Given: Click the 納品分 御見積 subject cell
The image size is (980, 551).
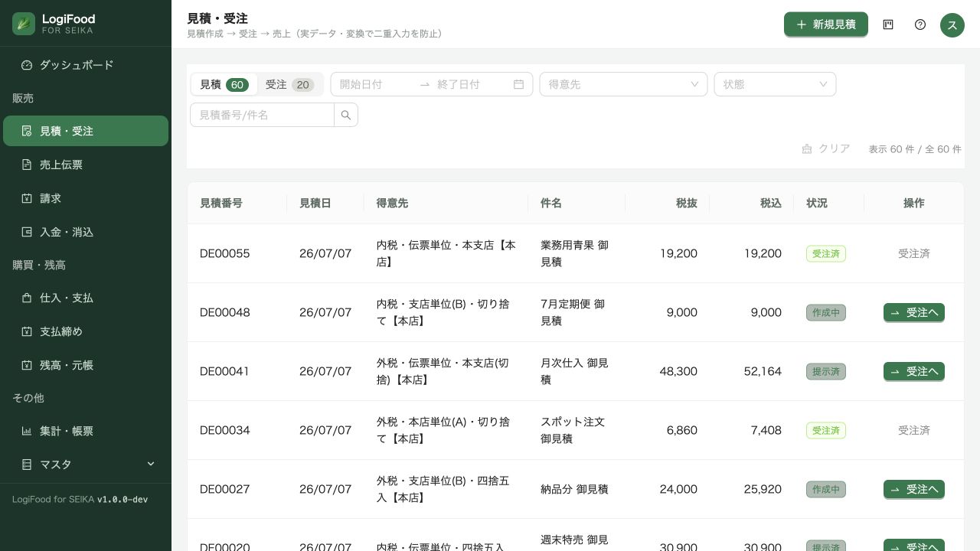Looking at the screenshot, I should (x=574, y=489).
